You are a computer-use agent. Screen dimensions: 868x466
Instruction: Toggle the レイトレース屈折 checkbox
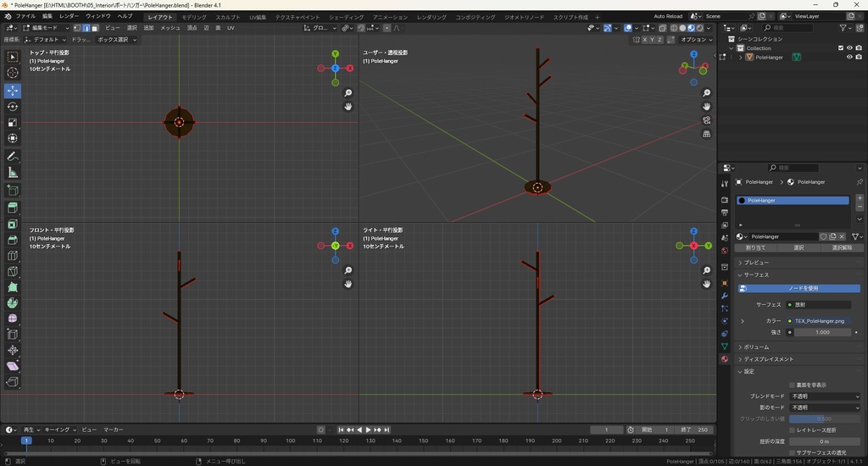pos(792,430)
